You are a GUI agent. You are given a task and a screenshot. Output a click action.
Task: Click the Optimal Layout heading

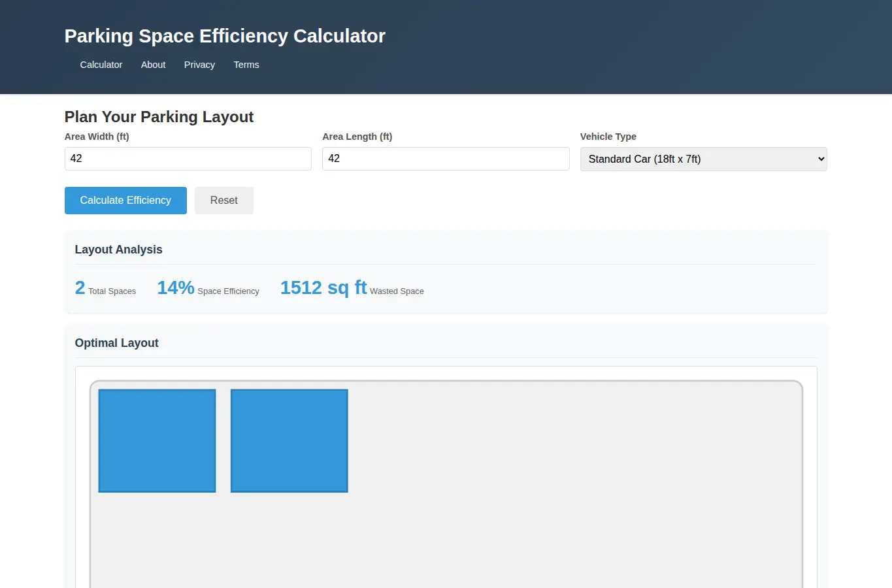[116, 343]
